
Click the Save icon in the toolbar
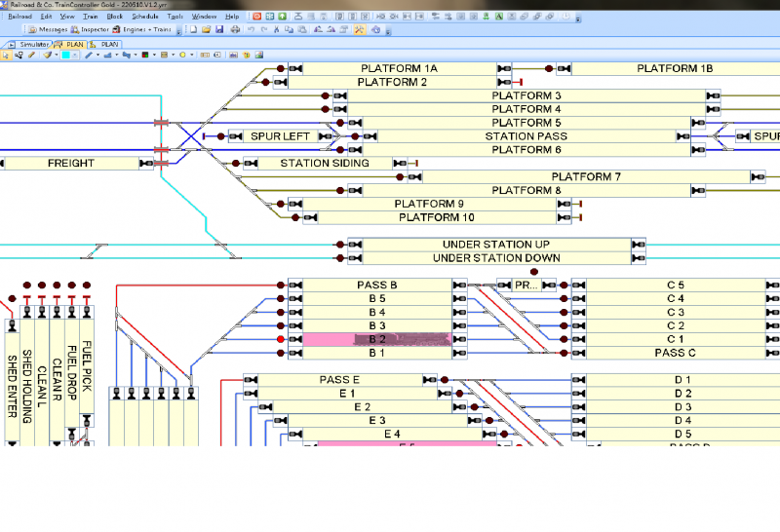pos(220,30)
